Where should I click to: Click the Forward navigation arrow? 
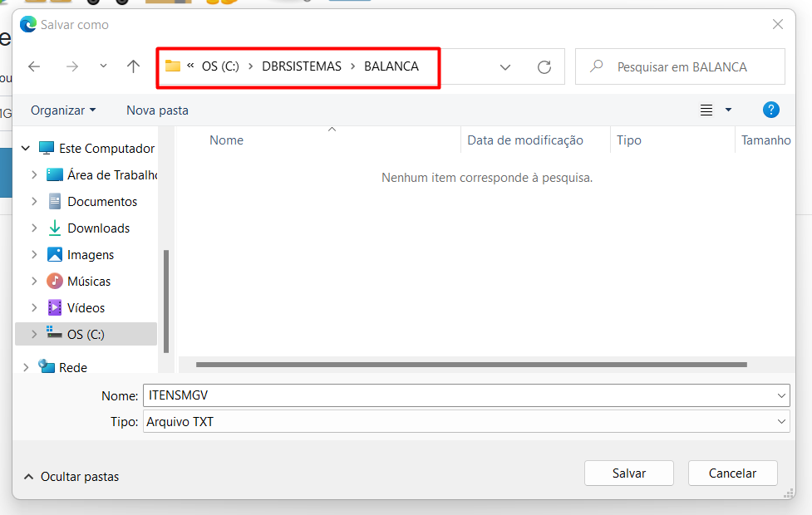pos(71,67)
